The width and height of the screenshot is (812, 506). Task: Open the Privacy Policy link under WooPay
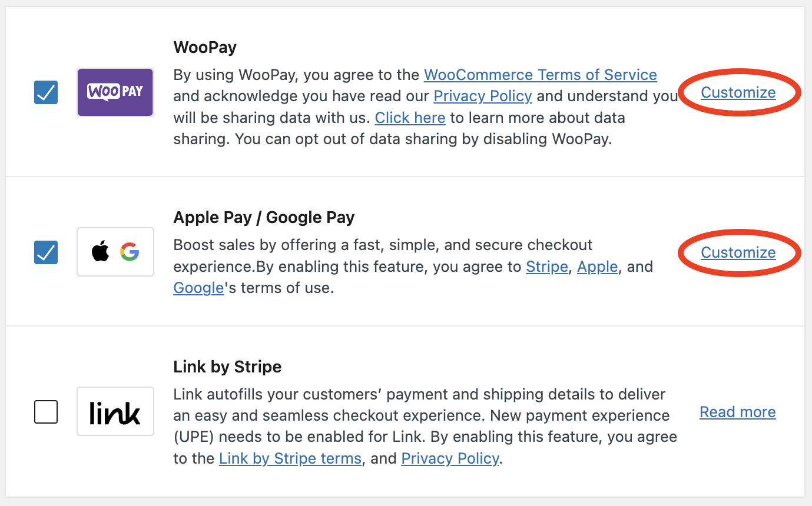point(482,96)
